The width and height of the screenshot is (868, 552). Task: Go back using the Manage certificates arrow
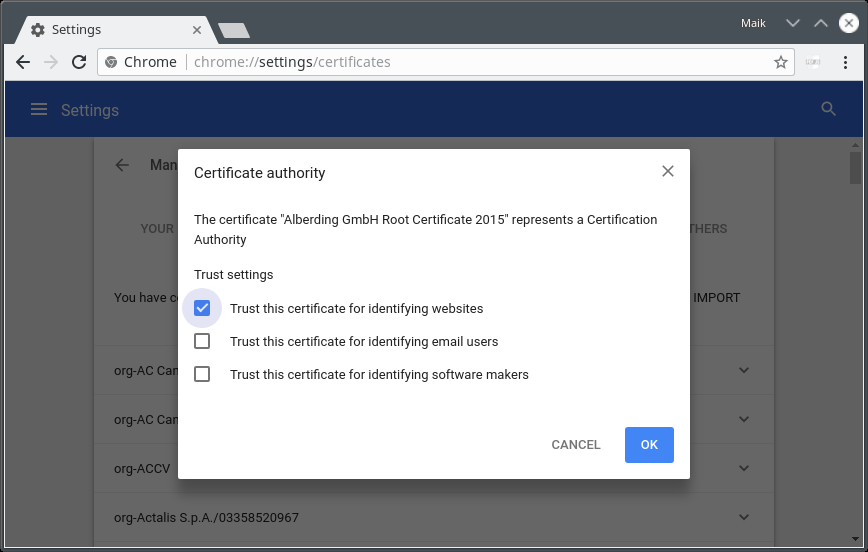coord(122,165)
